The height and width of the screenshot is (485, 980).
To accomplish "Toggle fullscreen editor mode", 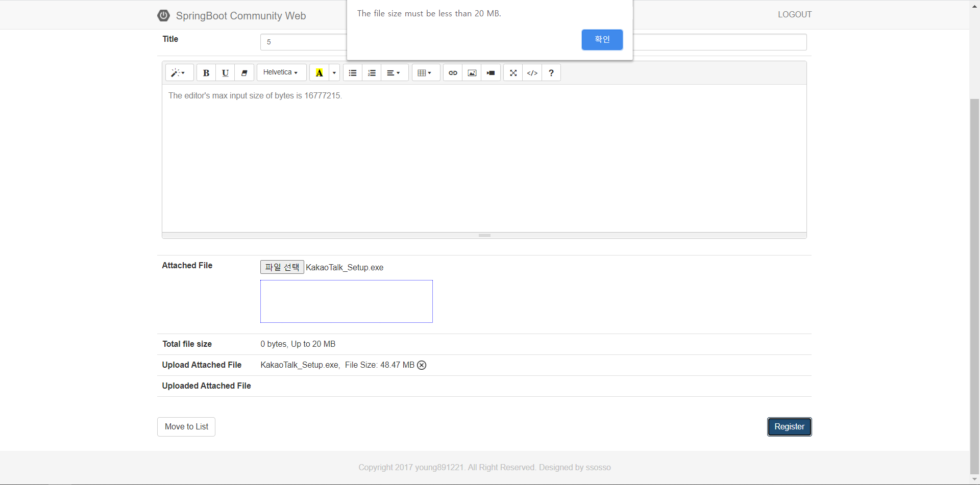I will (x=513, y=73).
